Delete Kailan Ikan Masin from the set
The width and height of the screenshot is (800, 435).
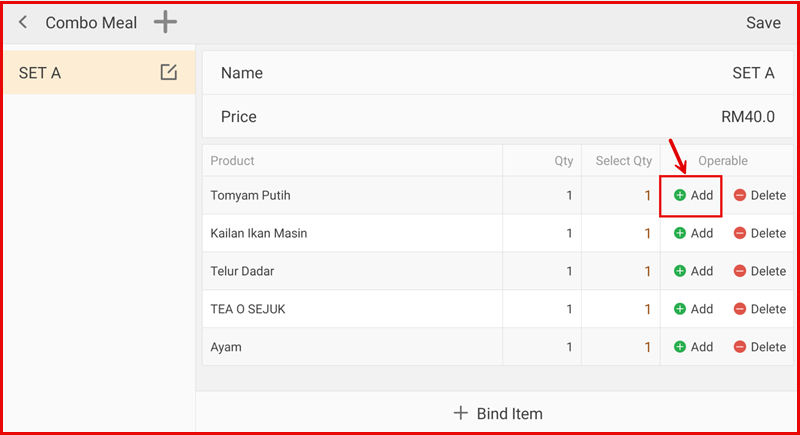click(x=759, y=233)
